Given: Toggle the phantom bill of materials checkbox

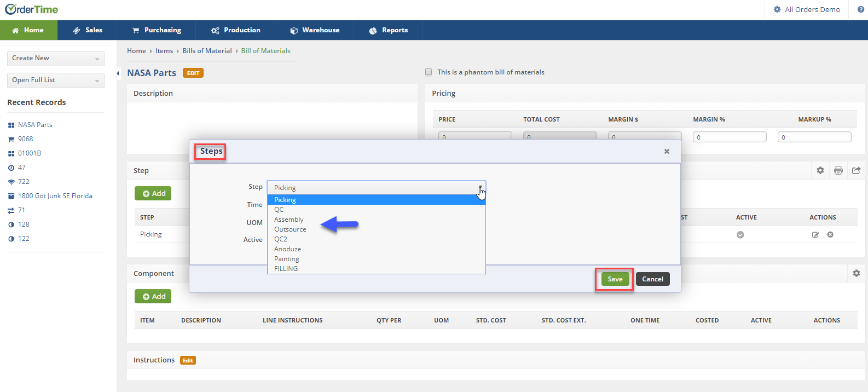Looking at the screenshot, I should (429, 72).
